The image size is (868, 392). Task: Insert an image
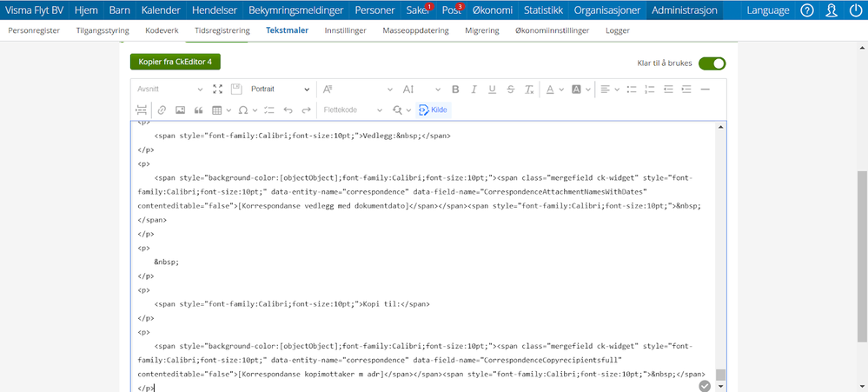pyautogui.click(x=180, y=110)
